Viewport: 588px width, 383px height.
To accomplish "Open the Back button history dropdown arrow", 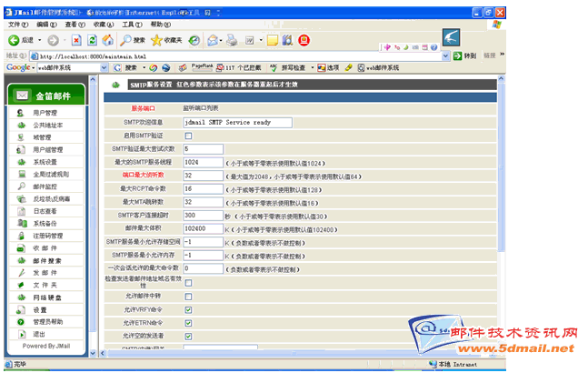I will point(39,41).
